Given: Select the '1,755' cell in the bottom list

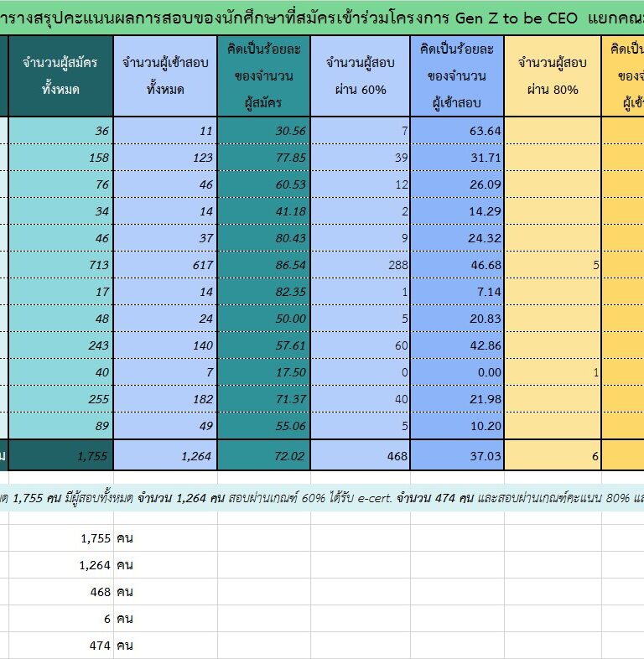Looking at the screenshot, I should (x=60, y=538).
